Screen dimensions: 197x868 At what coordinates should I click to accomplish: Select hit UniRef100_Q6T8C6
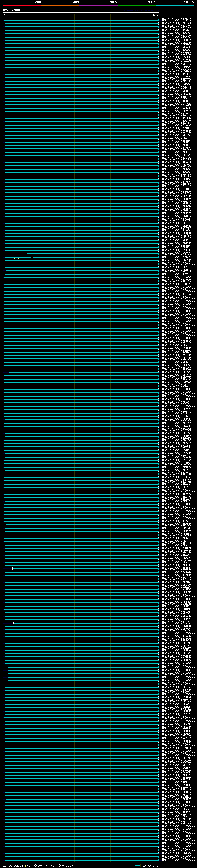pos(176,125)
